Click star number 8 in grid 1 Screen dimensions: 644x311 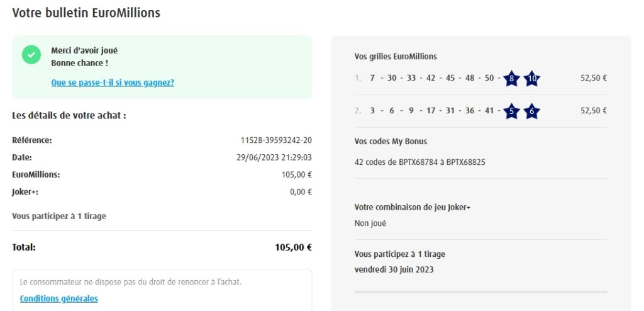[x=511, y=79]
